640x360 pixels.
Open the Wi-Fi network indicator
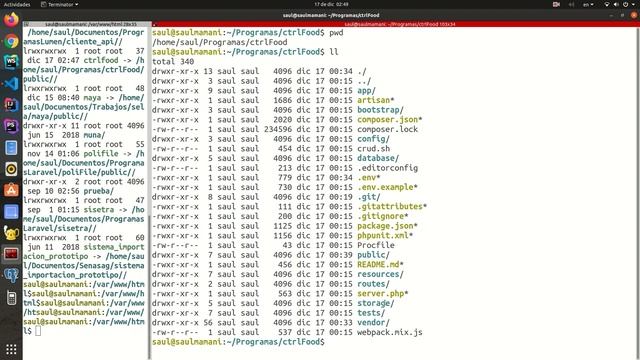coord(607,4)
